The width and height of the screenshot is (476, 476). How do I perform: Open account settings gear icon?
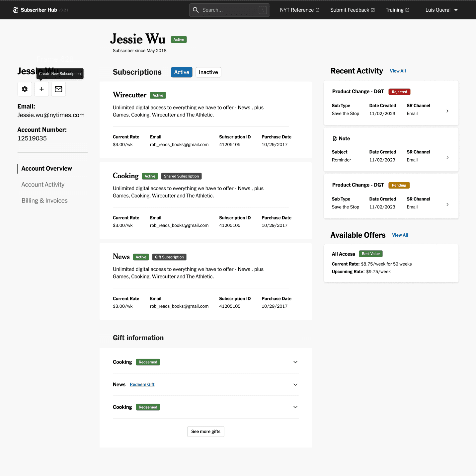[x=25, y=89]
